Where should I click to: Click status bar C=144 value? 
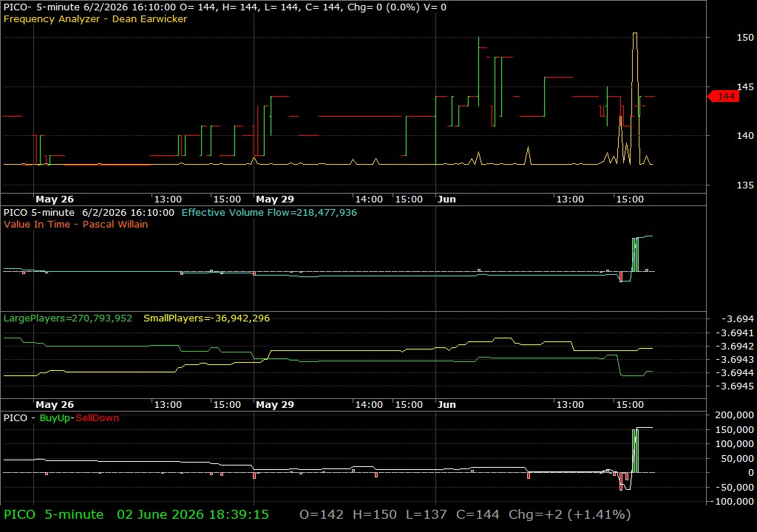(478, 514)
